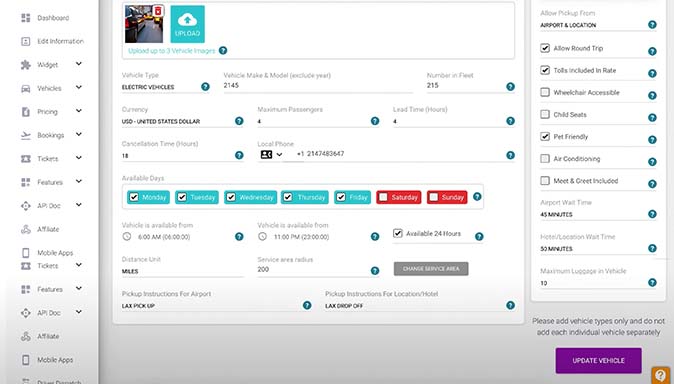This screenshot has width=674, height=384.
Task: Open the Distance Unit dropdown
Action: 183,271
